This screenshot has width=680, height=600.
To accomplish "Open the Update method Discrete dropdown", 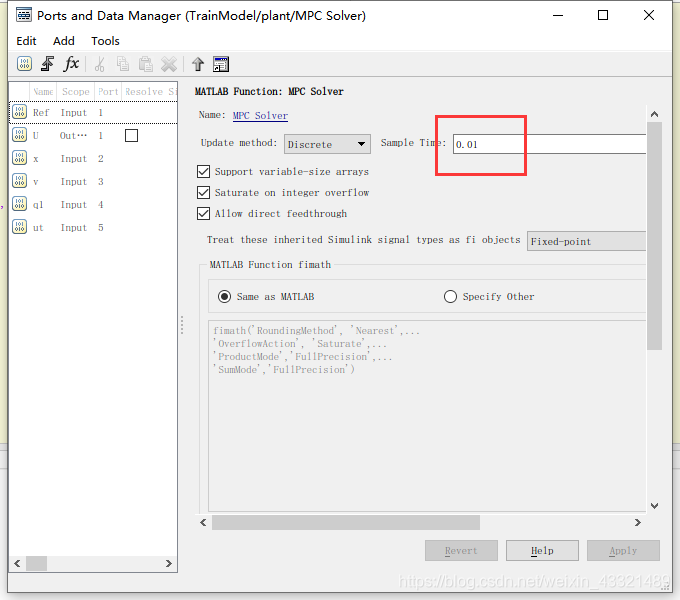I will coord(327,144).
